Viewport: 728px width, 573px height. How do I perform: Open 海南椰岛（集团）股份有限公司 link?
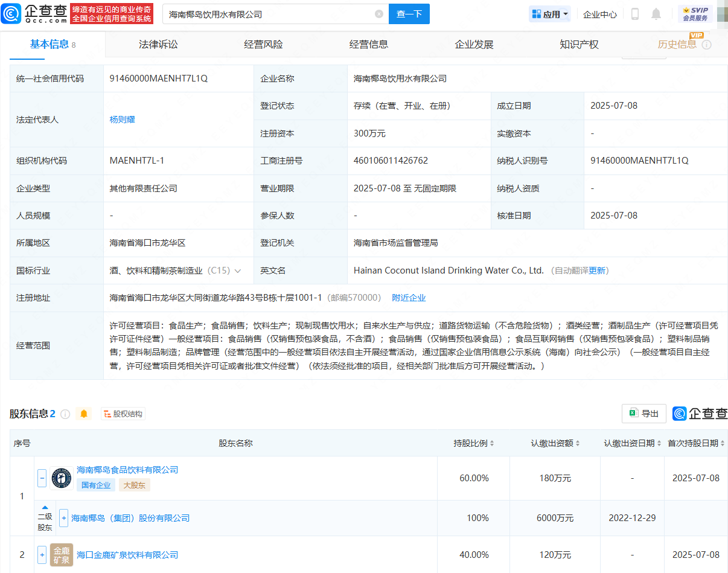pos(130,518)
